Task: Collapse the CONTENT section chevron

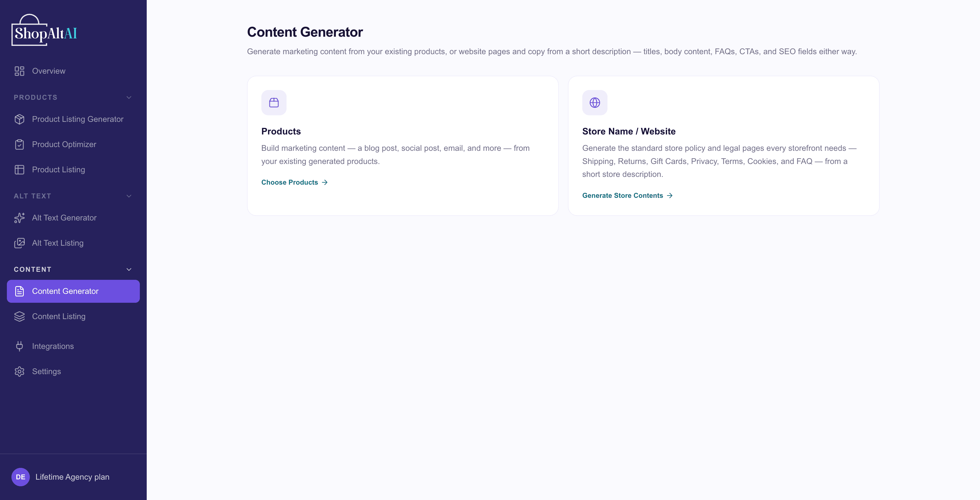Action: pos(129,269)
